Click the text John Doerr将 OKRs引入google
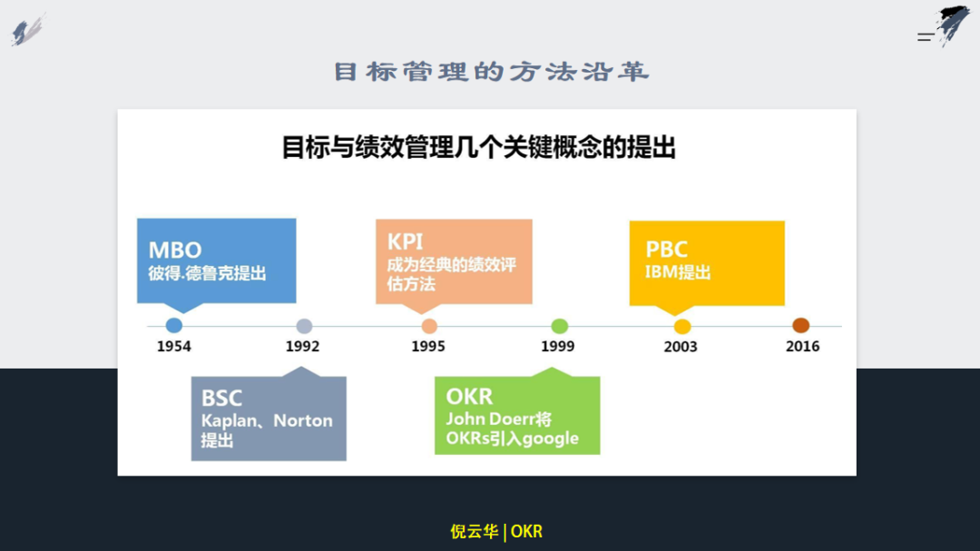This screenshot has height=551, width=980. click(x=512, y=428)
